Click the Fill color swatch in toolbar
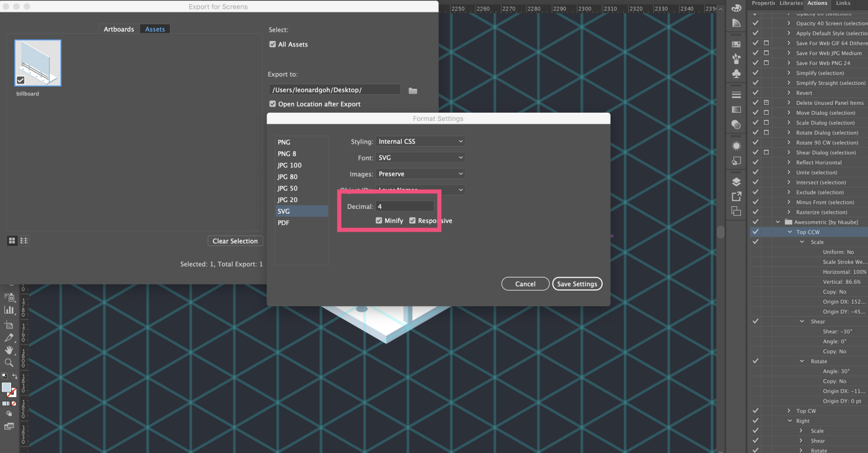This screenshot has height=453, width=868. 6,387
